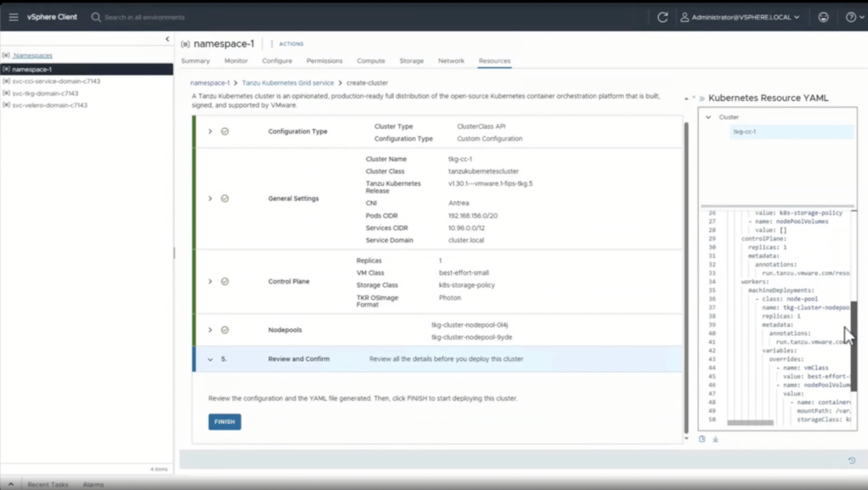
Task: Switch to the Compute tab
Action: [x=370, y=61]
